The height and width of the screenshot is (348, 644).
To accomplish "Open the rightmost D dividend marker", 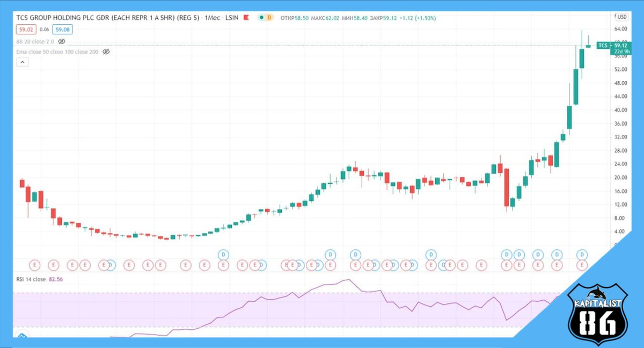I will [x=582, y=254].
